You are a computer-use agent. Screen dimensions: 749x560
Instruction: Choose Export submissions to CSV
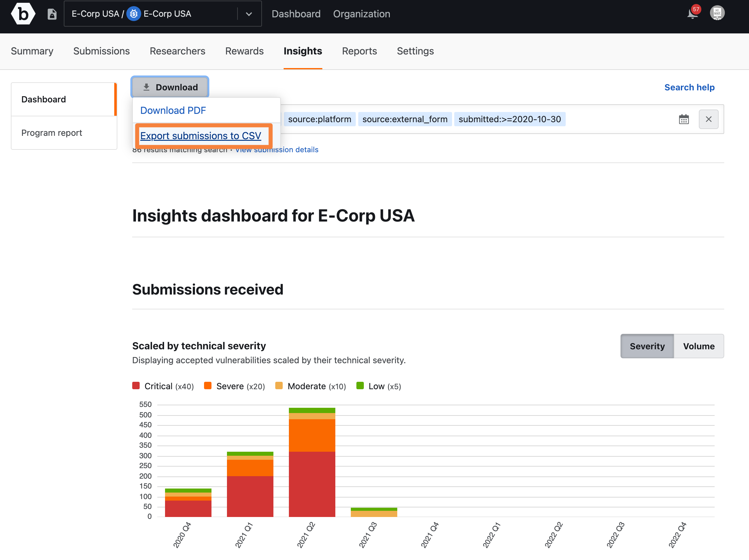(x=200, y=136)
